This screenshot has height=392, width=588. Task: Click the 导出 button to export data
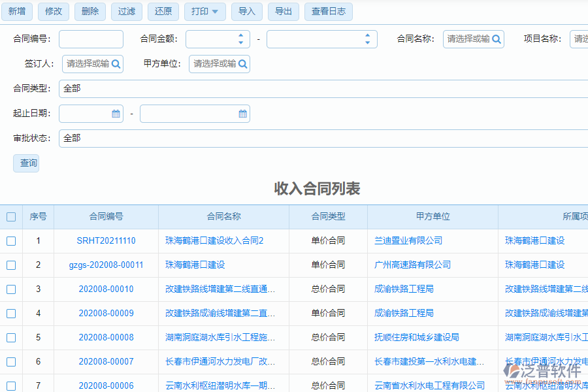[x=284, y=11]
